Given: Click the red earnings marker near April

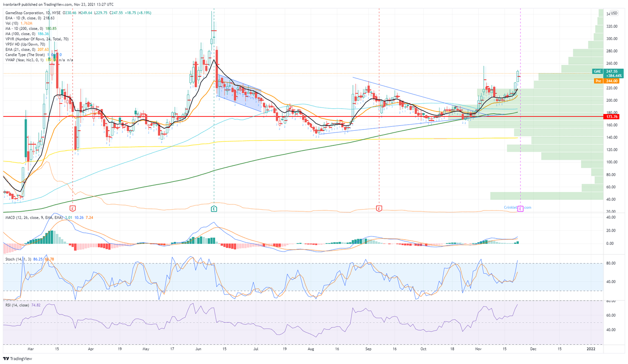Looking at the screenshot, I should 73,209.
